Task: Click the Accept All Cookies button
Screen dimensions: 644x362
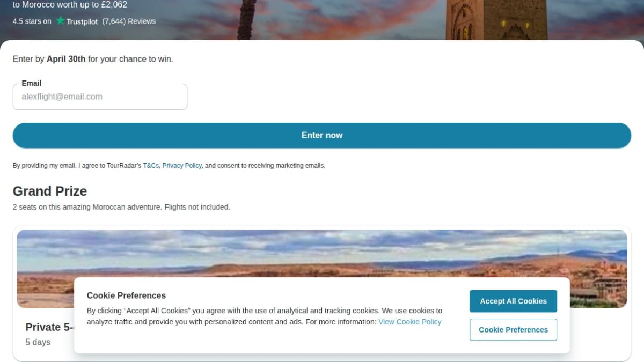Action: point(513,301)
